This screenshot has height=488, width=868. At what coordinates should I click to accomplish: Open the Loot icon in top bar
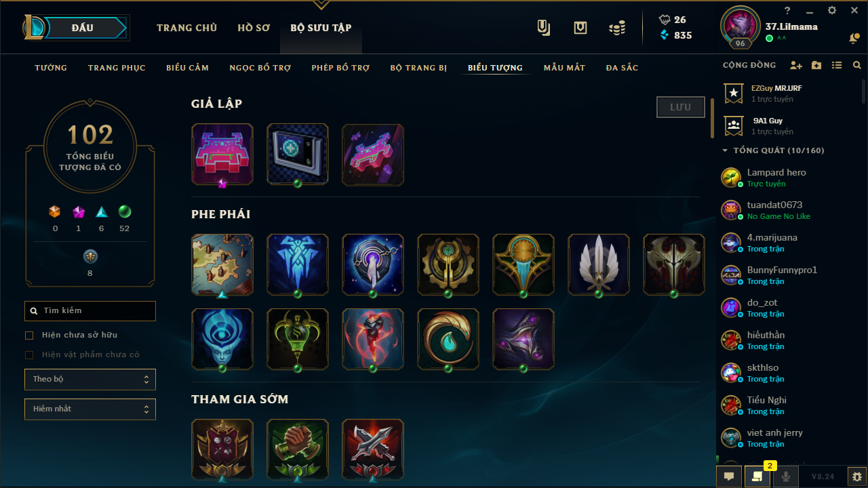pyautogui.click(x=580, y=28)
